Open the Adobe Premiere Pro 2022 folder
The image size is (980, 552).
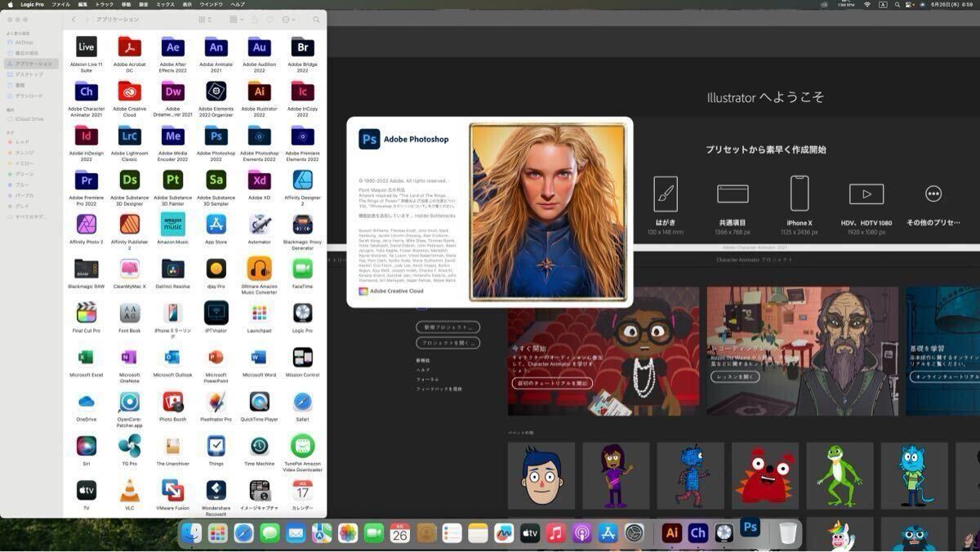(87, 180)
